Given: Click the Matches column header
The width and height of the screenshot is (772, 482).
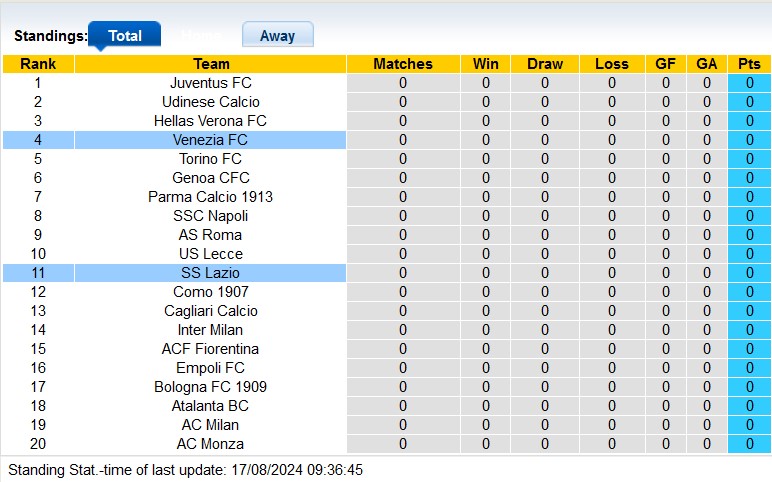Looking at the screenshot, I should (403, 64).
